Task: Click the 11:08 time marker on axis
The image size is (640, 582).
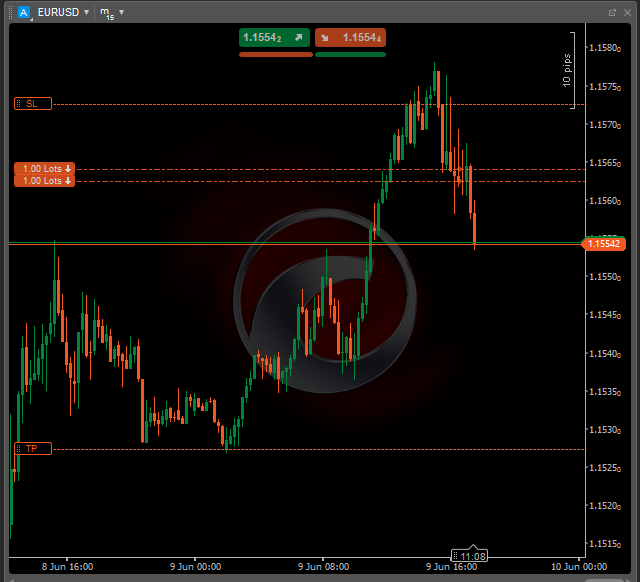Action: (x=469, y=555)
